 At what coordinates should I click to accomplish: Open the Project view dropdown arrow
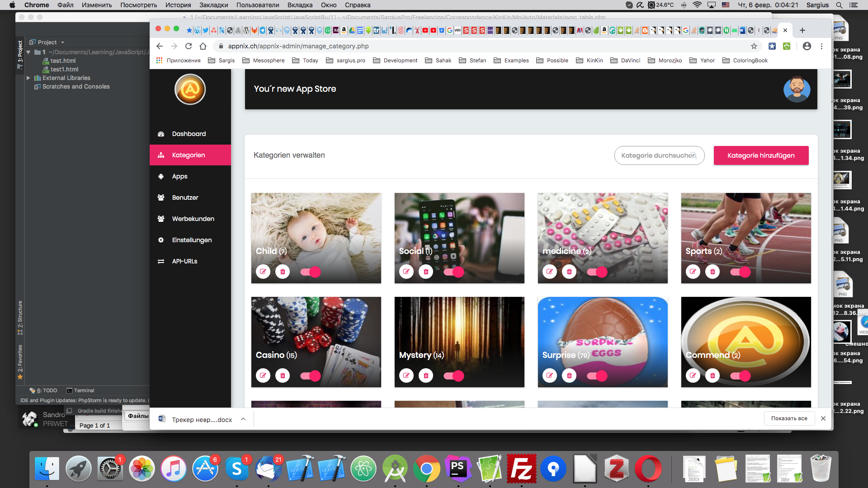[62, 42]
